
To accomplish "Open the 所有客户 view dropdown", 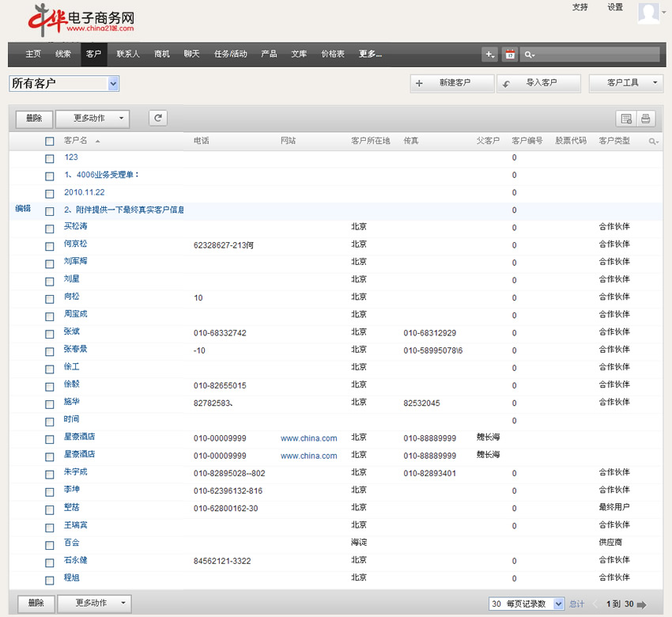I will coord(64,84).
